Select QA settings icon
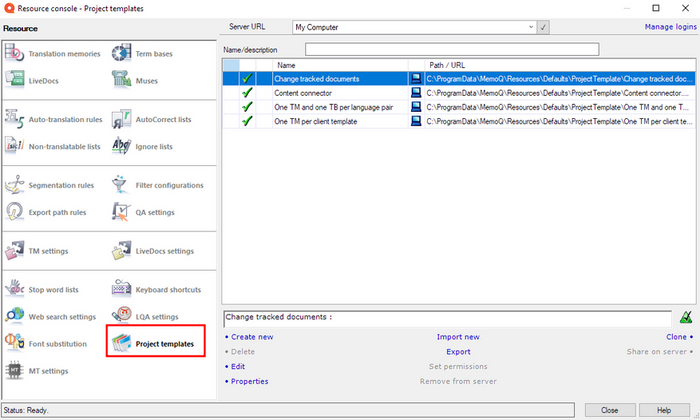Screen dimensions: 700x420 121,212
